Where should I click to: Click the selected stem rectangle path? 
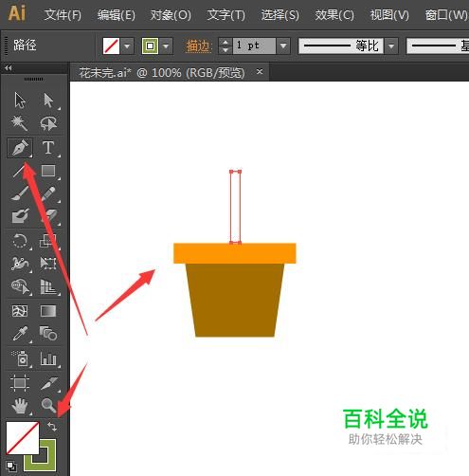click(236, 207)
